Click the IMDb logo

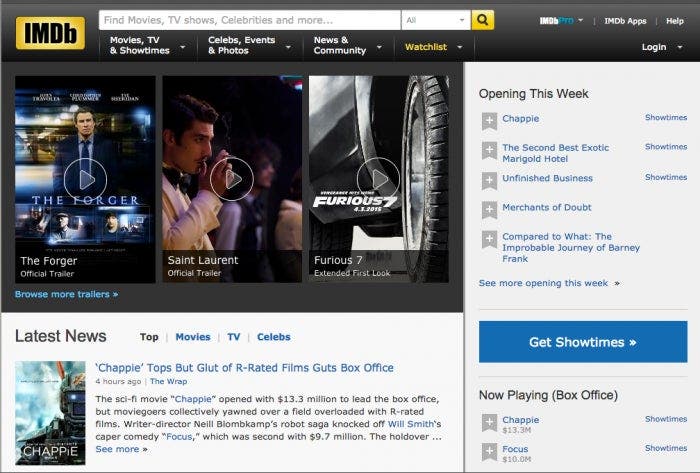pyautogui.click(x=50, y=33)
